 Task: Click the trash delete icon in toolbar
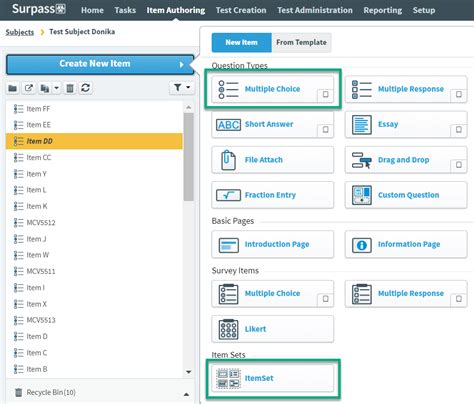[70, 88]
